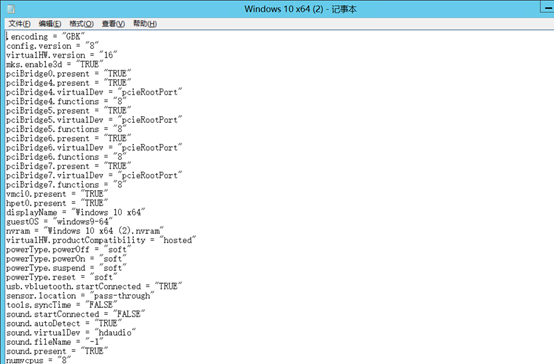Click the sound.autoDetect = "TRUE" line
The image size is (554, 364).
[x=64, y=323]
